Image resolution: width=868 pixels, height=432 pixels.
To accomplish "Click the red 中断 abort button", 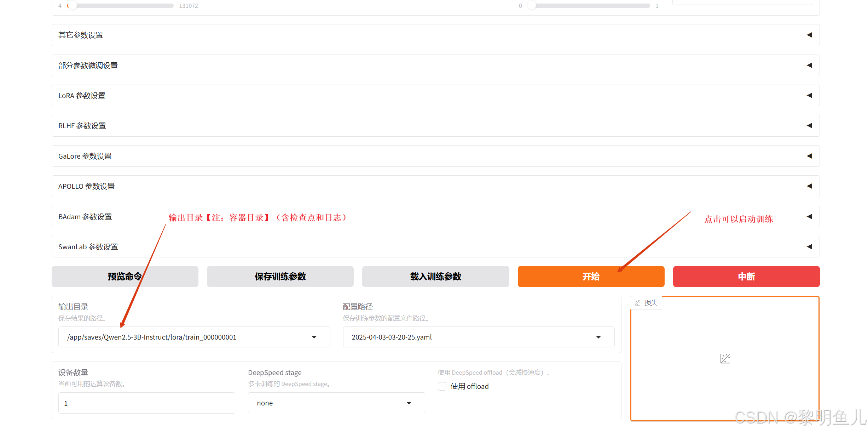I will point(746,277).
